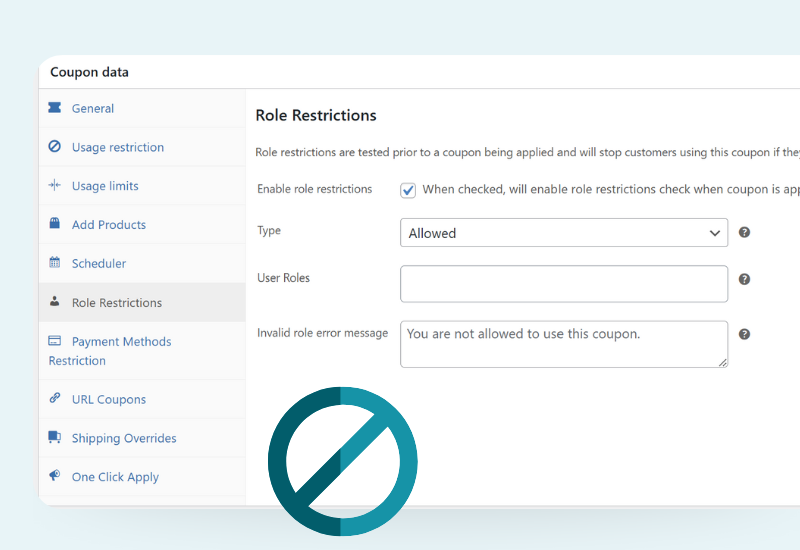The image size is (800, 550).
Task: Click the Coupon data panel title
Action: pos(89,72)
